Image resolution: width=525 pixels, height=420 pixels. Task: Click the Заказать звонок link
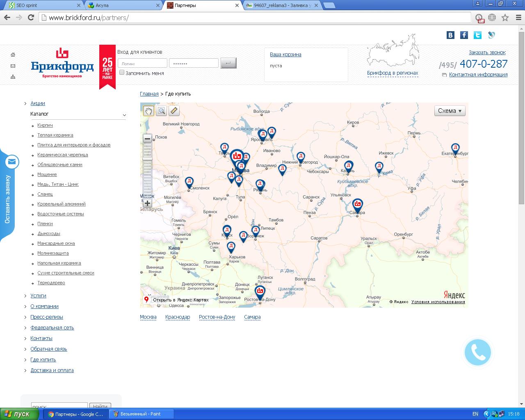pos(487,52)
